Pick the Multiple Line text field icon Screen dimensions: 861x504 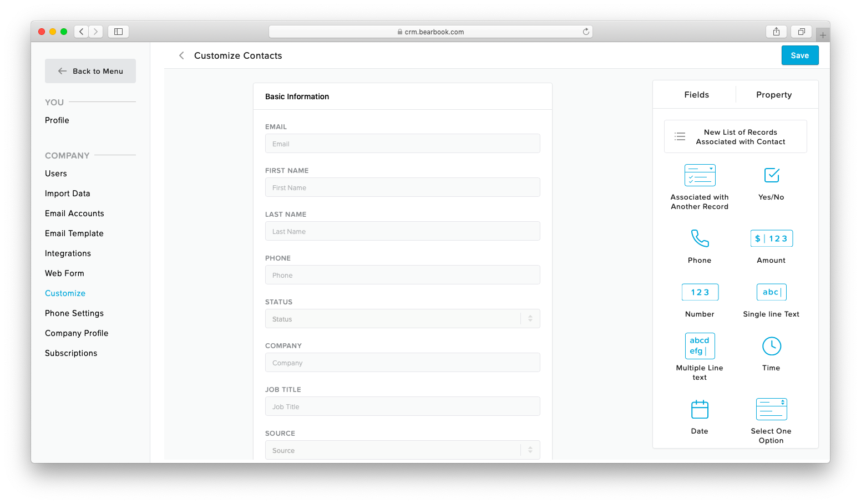(x=700, y=346)
